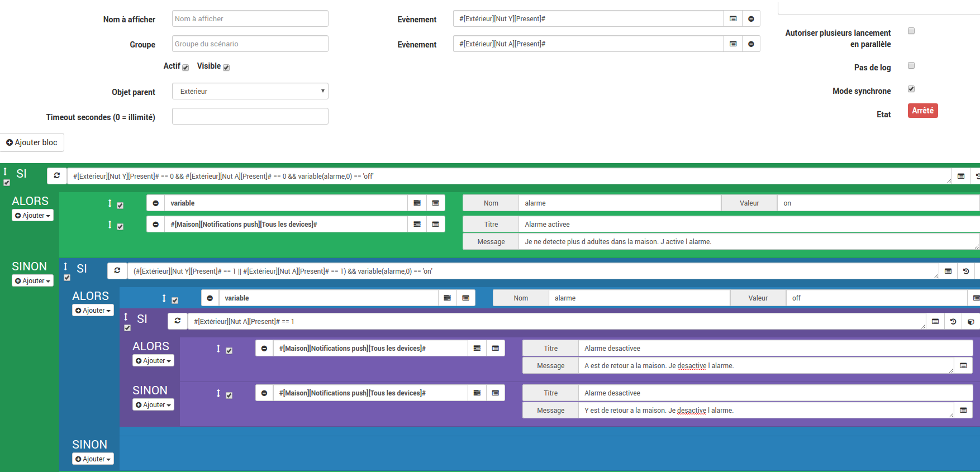
Task: Click the 'Ajouter bloc' button
Action: tap(32, 142)
